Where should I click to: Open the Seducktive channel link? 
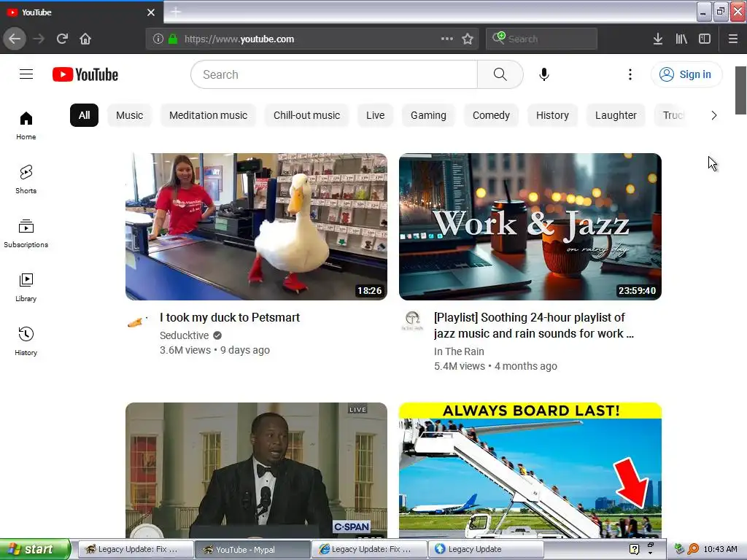click(185, 335)
